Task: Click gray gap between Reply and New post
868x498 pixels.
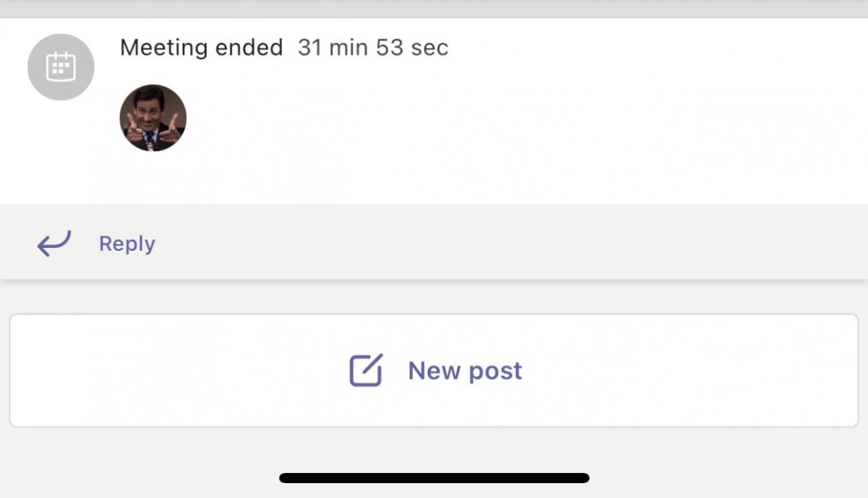Action: (x=434, y=297)
